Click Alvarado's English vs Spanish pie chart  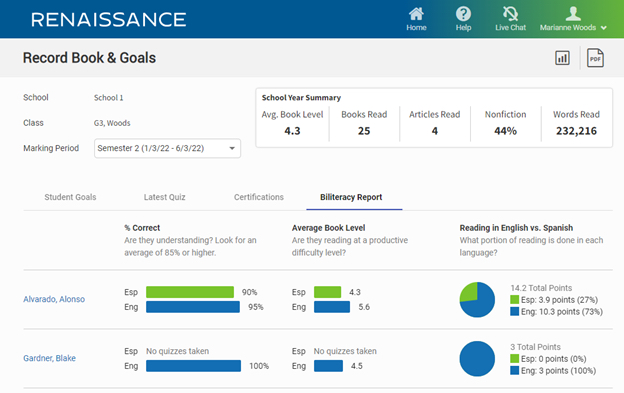click(x=477, y=300)
